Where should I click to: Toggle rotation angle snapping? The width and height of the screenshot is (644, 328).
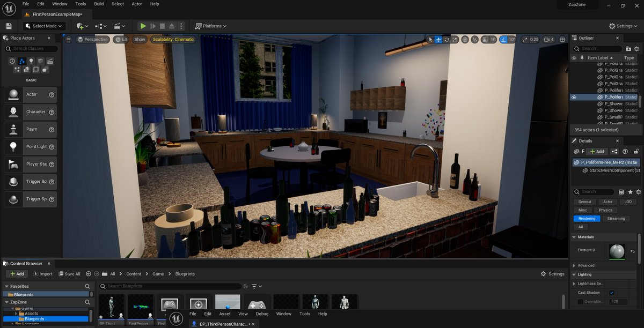pyautogui.click(x=503, y=40)
